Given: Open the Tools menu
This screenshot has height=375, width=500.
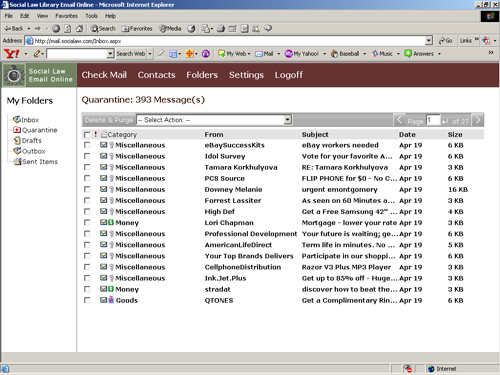Looking at the screenshot, I should [x=91, y=16].
